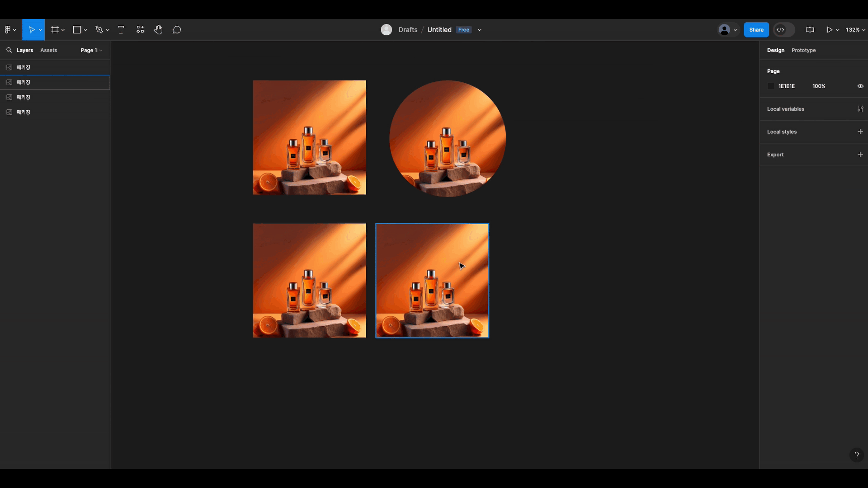Select the Pen tool
The image size is (868, 488).
point(99,30)
